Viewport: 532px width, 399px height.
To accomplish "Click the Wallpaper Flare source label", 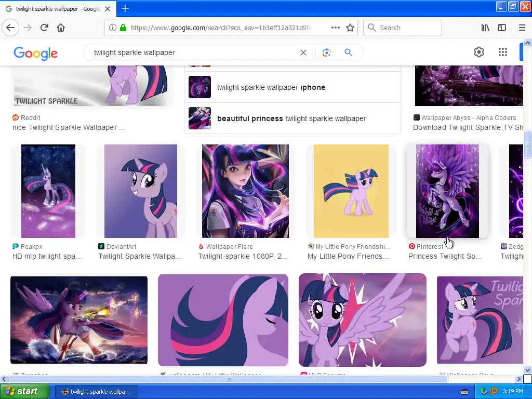I will 225,247.
